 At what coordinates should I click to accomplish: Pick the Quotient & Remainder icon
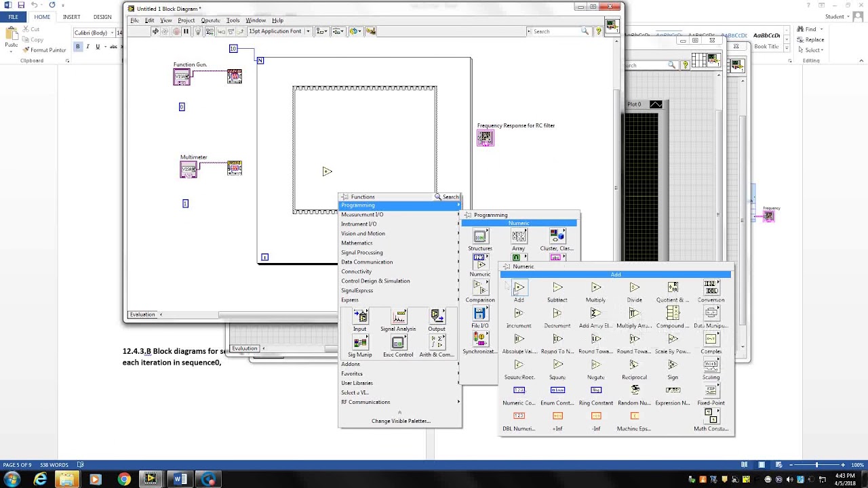(x=673, y=288)
